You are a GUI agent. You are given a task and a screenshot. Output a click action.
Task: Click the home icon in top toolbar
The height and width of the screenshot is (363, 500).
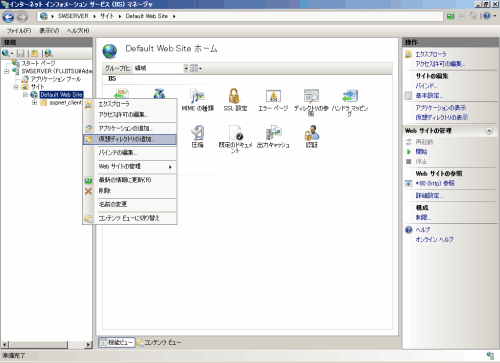[x=472, y=16]
